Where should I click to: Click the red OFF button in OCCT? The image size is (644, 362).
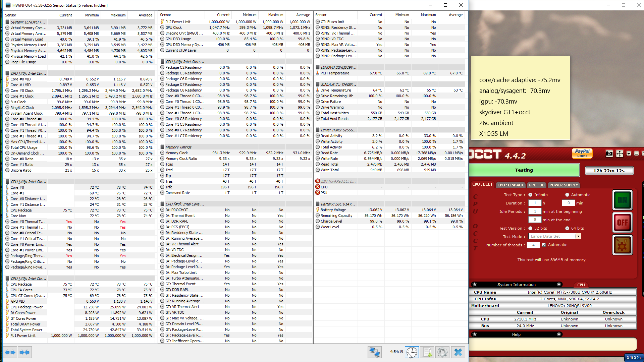point(623,222)
